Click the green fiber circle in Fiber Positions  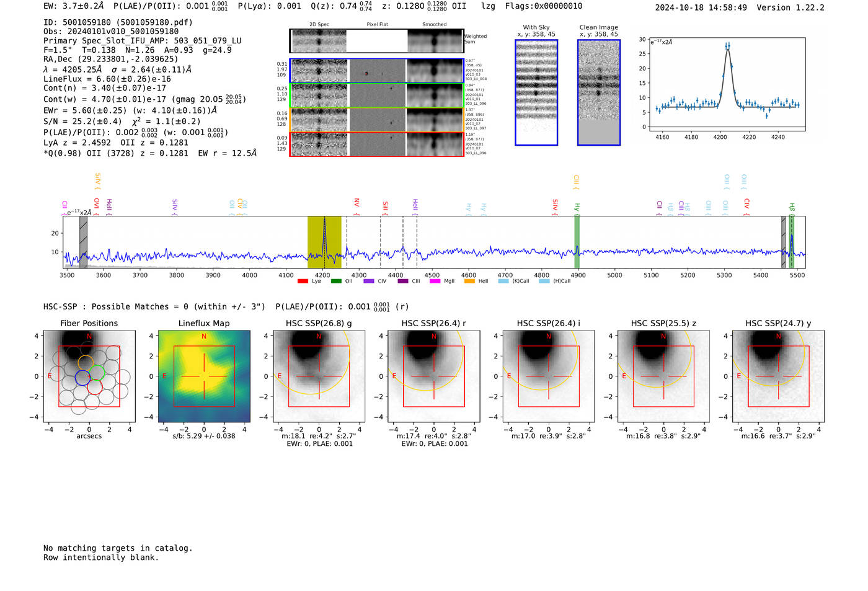point(96,373)
